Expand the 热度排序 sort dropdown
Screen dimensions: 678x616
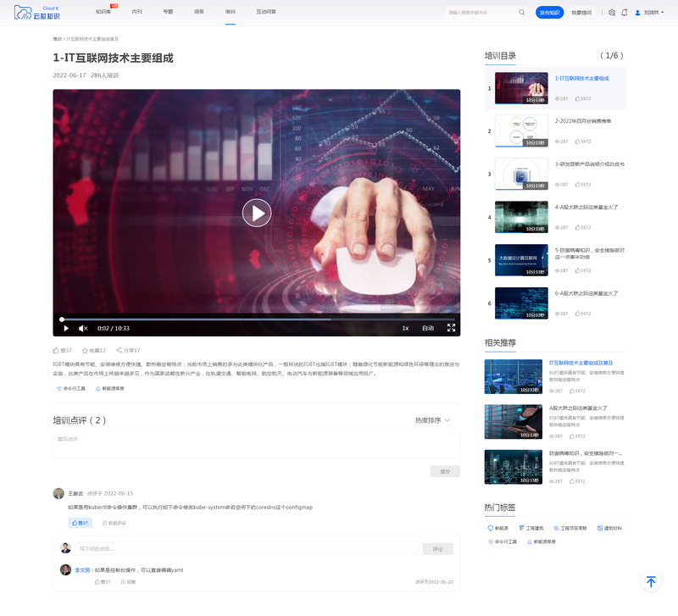point(432,420)
